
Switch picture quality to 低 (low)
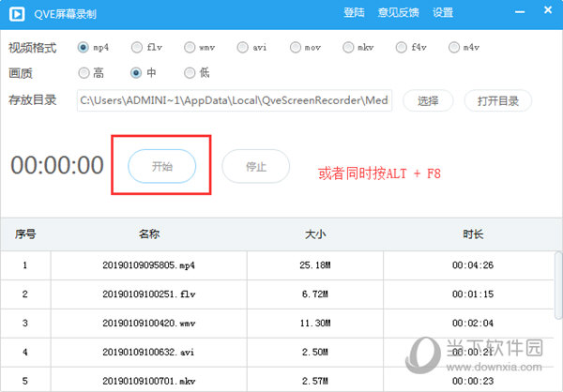click(190, 72)
